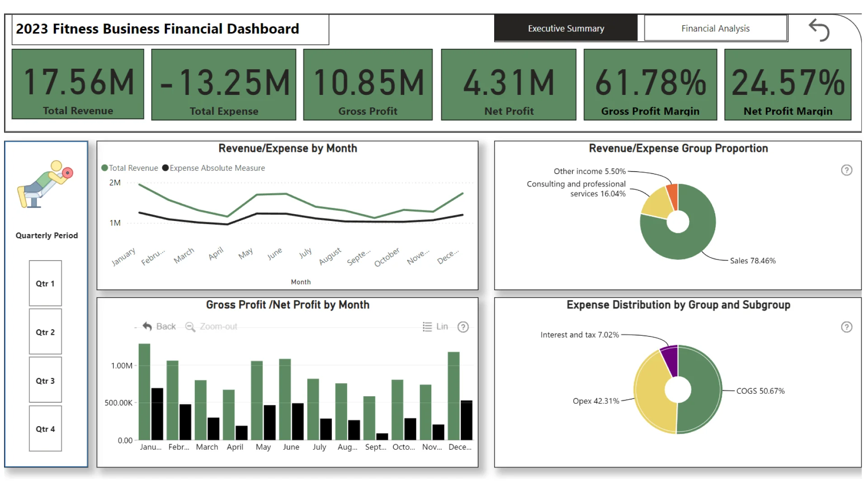Click help icon in Gross Profit/Net Profit chart

tap(463, 327)
